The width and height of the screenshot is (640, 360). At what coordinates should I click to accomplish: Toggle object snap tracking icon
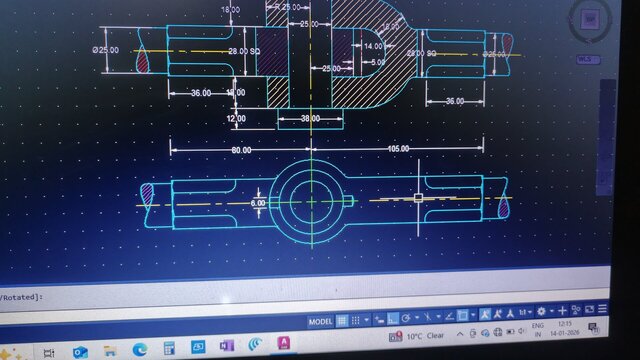pos(449,316)
